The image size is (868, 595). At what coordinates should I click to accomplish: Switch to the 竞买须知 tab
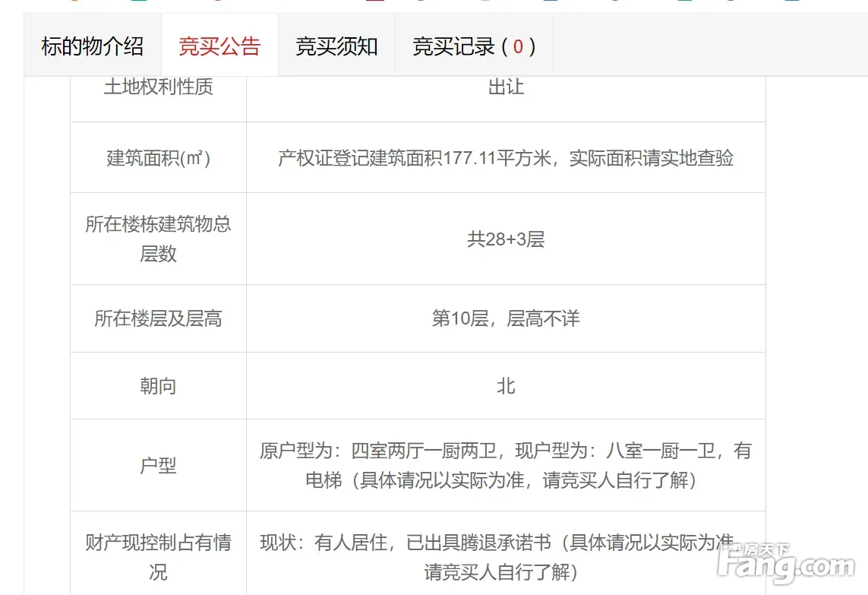coord(336,46)
